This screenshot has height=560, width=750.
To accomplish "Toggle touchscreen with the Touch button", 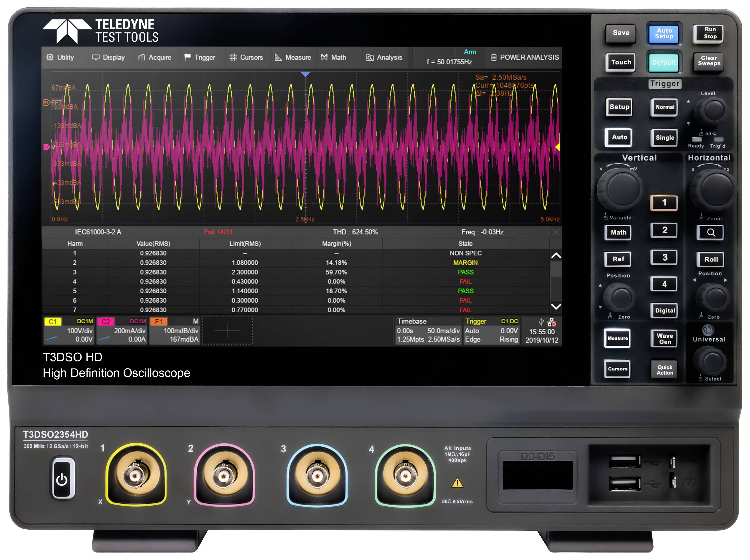I will coord(620,62).
